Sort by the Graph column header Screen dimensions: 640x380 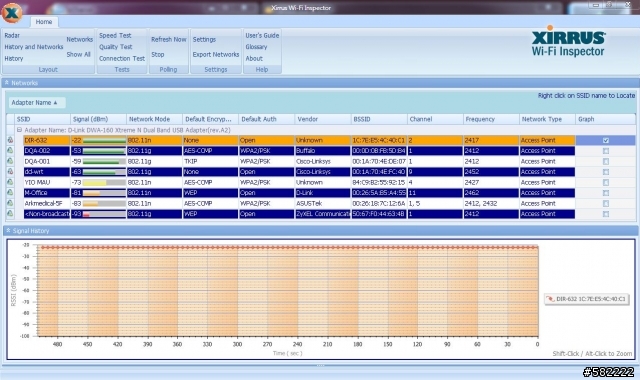click(605, 119)
